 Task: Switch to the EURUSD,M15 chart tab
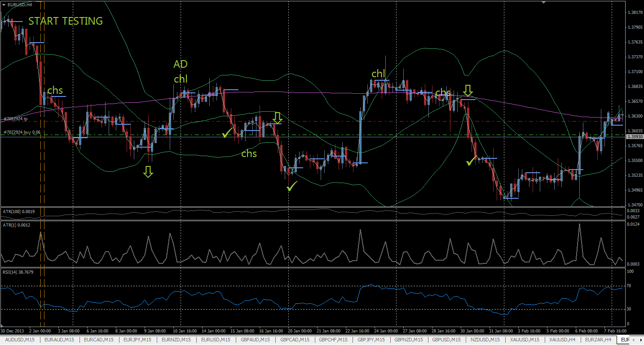[216, 340]
